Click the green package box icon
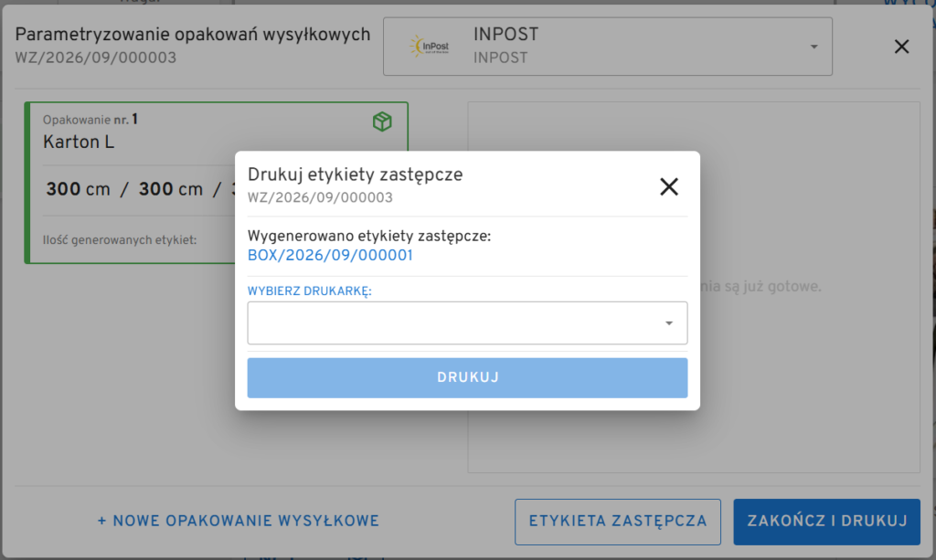 [382, 122]
